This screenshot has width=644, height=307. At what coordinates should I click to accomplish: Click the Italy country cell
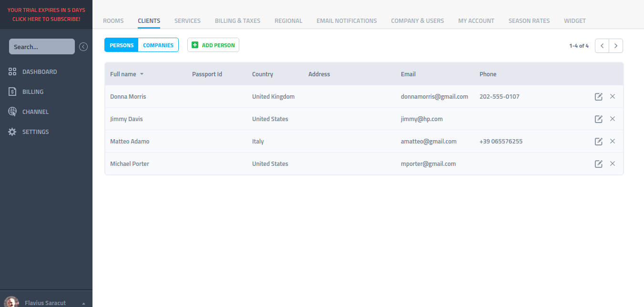(x=258, y=142)
